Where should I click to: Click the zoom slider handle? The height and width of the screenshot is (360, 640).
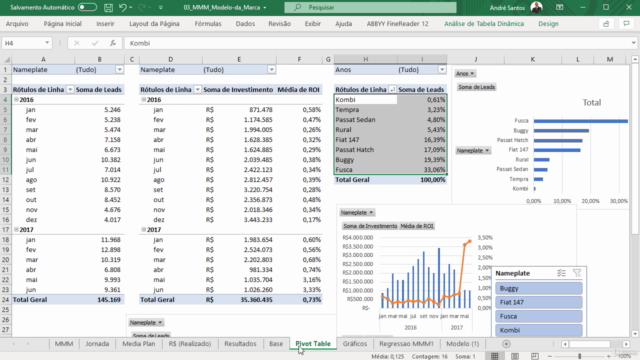point(579,356)
